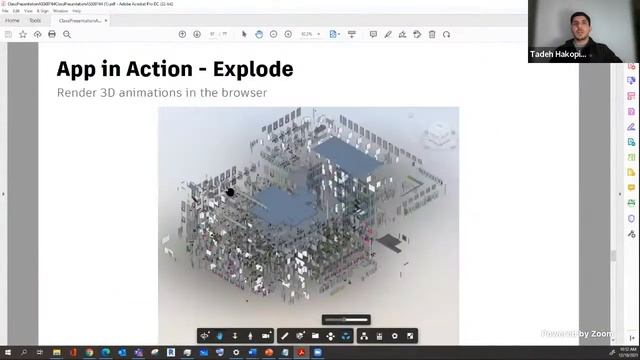Select the measure ruler tool in the viewer
The height and width of the screenshot is (360, 640).
click(x=285, y=336)
